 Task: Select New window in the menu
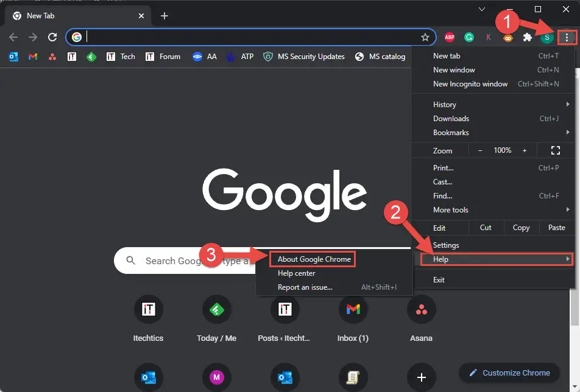click(493, 70)
